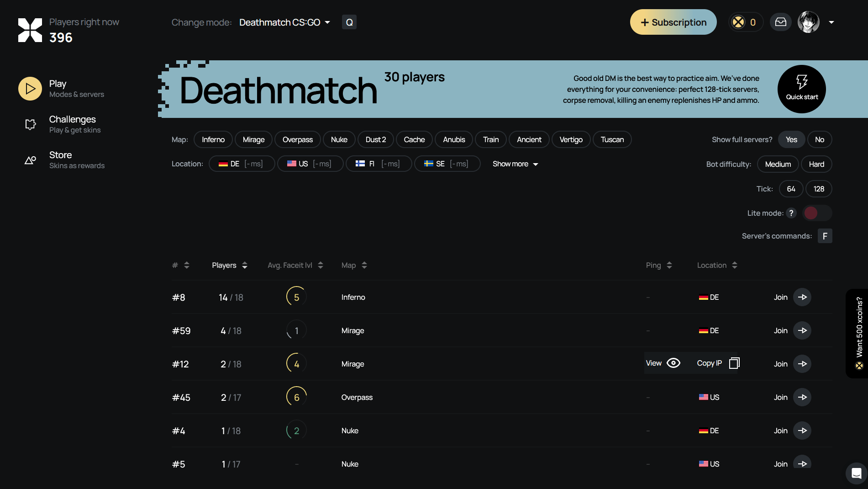Expand Show more locations
Screen dimensions: 868x489
pos(515,164)
